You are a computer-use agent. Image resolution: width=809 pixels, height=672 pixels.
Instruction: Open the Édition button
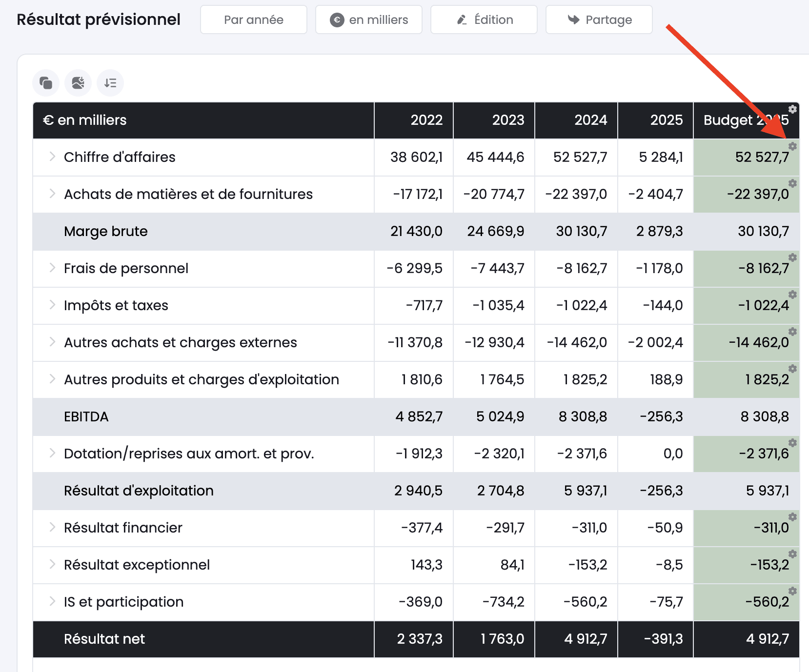pos(484,20)
